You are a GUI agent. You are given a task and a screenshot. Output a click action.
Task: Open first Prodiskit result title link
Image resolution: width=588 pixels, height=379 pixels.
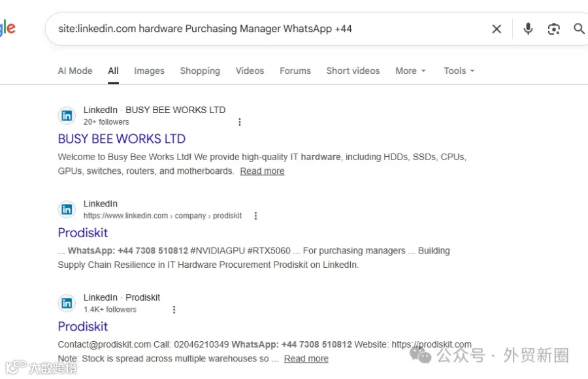(x=83, y=233)
